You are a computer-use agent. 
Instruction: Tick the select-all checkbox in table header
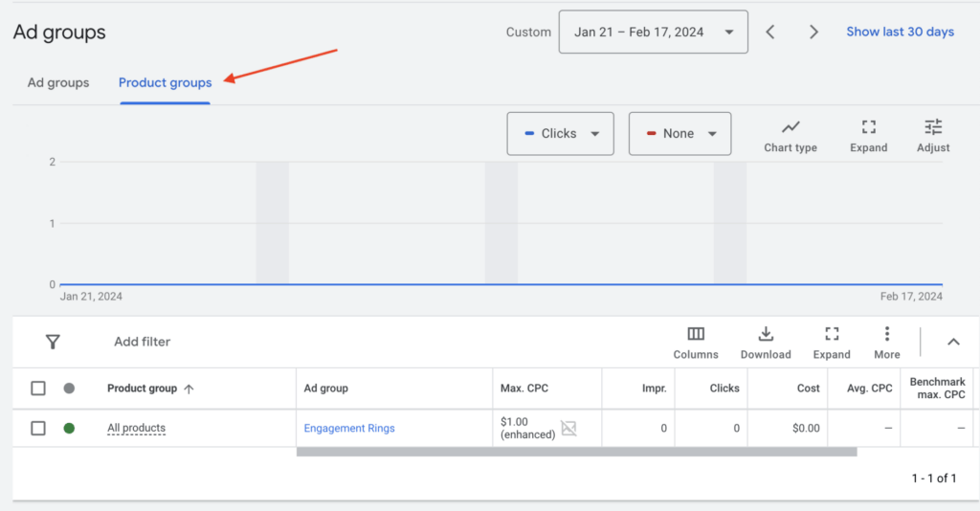[38, 389]
